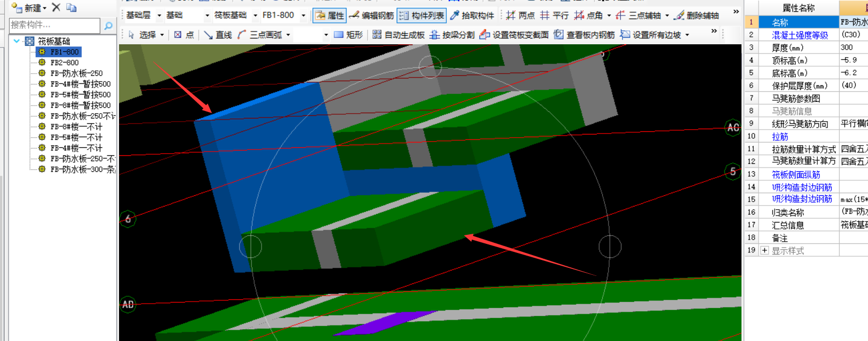Toggle the 构件列表 component list button

(422, 15)
